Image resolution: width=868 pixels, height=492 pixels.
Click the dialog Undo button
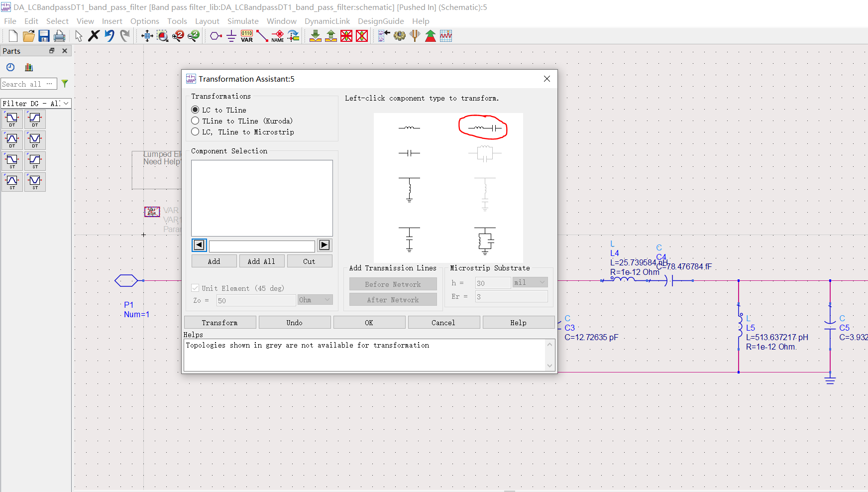pyautogui.click(x=295, y=323)
